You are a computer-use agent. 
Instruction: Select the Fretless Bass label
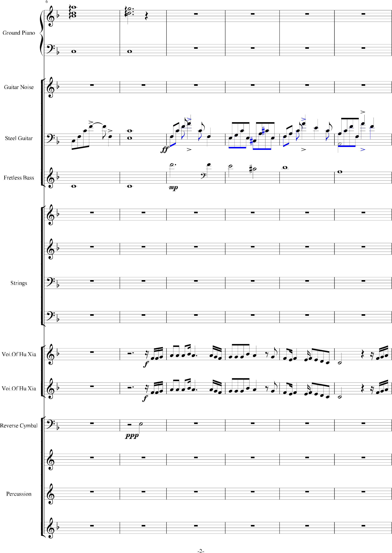coord(19,178)
